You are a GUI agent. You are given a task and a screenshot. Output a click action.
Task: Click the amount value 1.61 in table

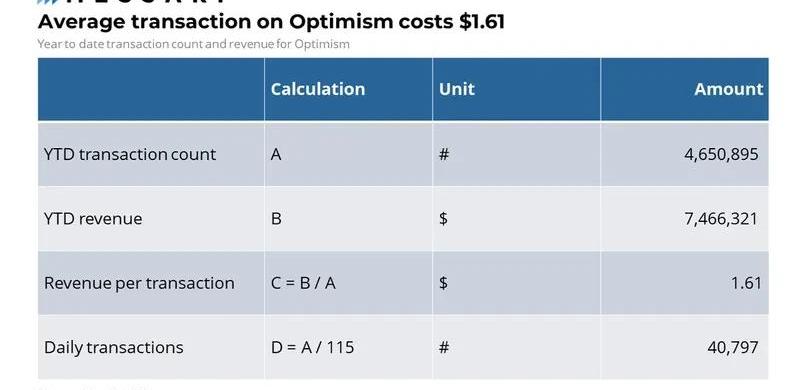click(746, 283)
